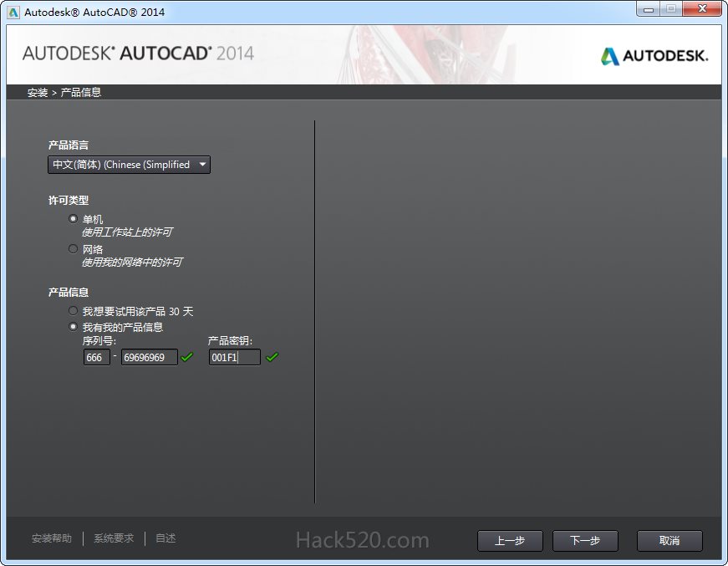The image size is (728, 566).
Task: Proceed with the 下一步 button
Action: point(585,541)
